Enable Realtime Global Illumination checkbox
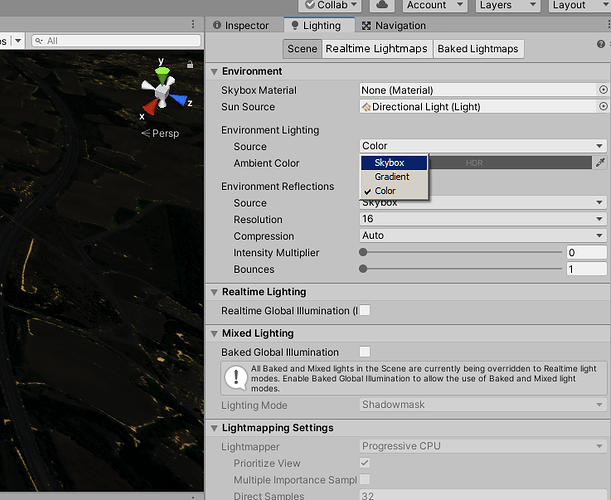Image resolution: width=611 pixels, height=500 pixels. click(365, 310)
